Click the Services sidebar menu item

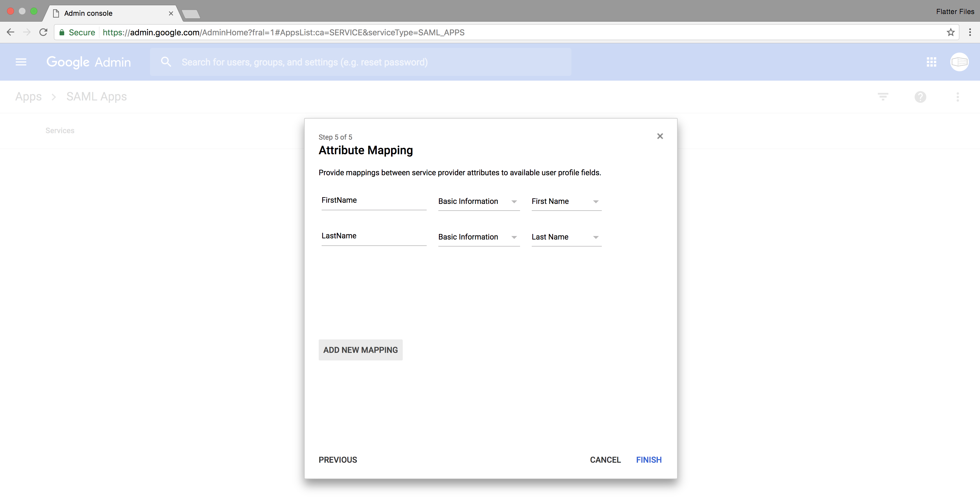(x=60, y=130)
